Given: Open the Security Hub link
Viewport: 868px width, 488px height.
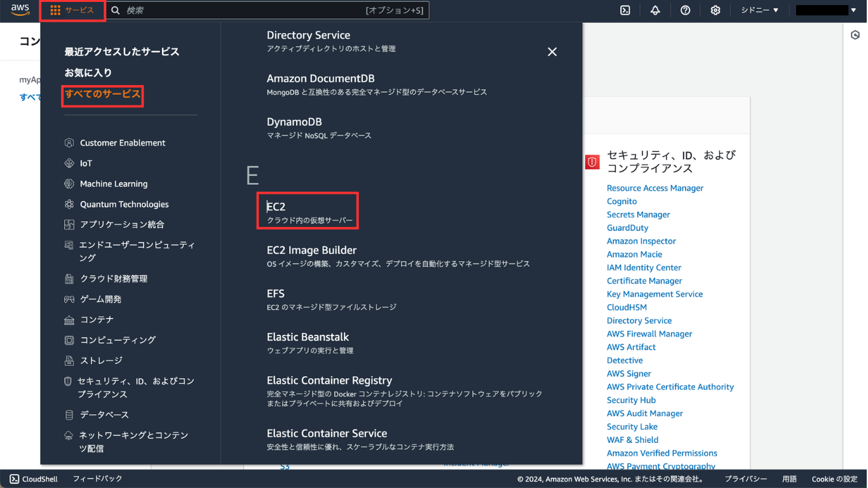Looking at the screenshot, I should click(631, 400).
